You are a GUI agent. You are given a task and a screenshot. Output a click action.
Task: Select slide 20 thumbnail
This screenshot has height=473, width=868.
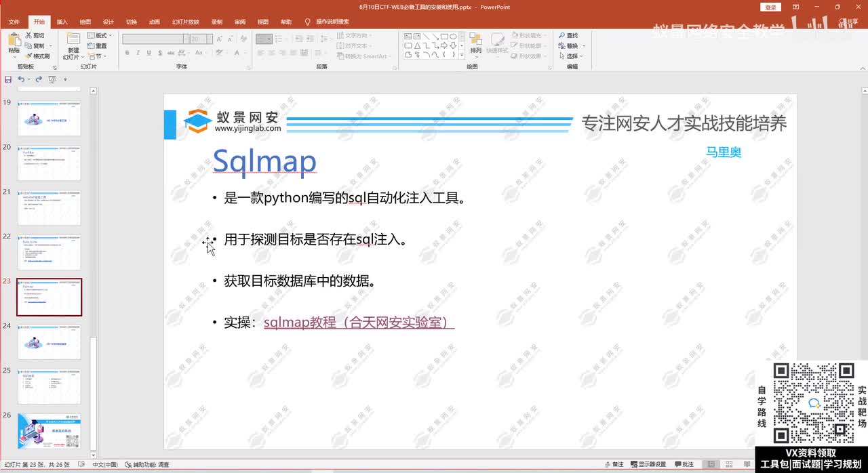(x=49, y=163)
